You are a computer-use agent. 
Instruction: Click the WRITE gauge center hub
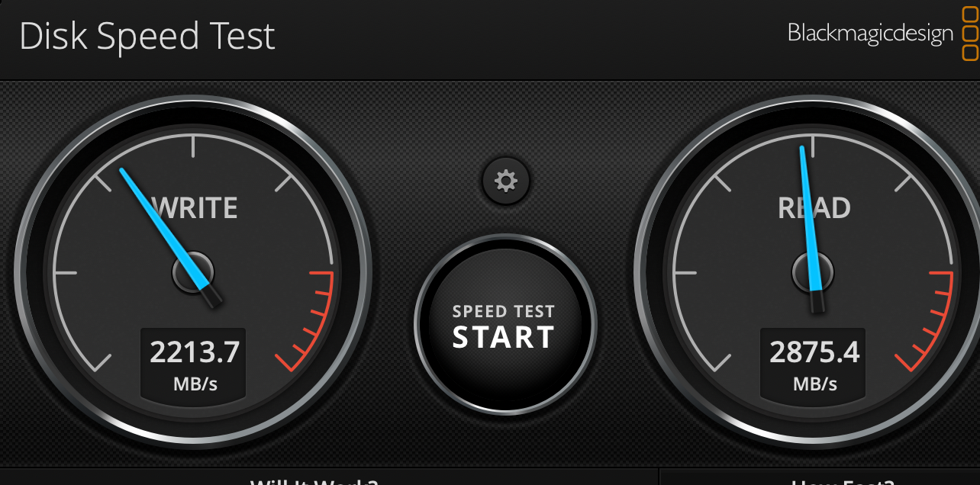pyautogui.click(x=193, y=272)
